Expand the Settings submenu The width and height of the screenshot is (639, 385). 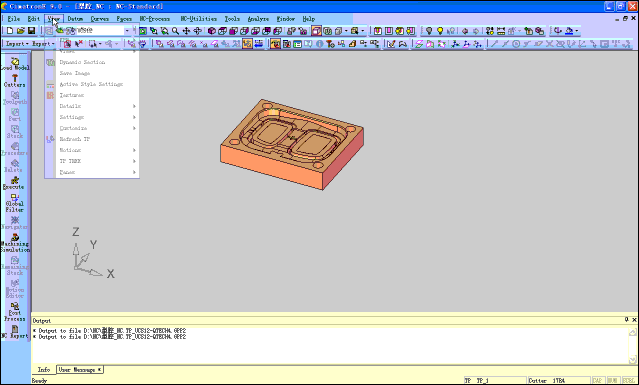pyautogui.click(x=97, y=117)
